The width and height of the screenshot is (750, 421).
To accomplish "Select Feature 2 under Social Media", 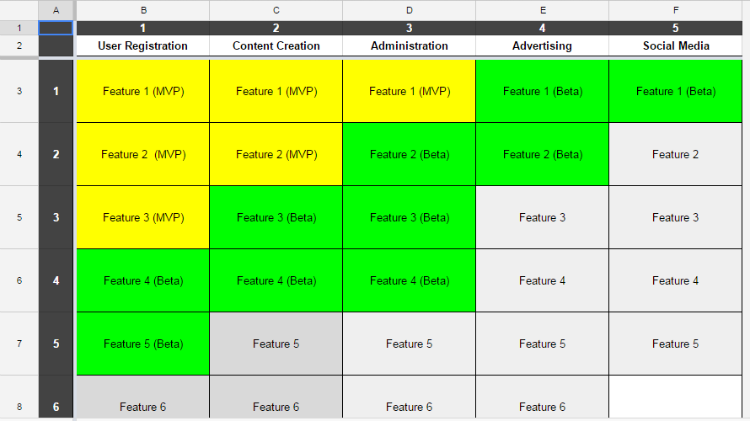I will tap(675, 154).
